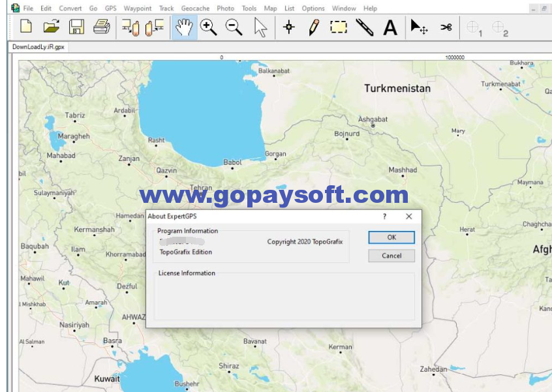552x392 pixels.
Task: Select the arrow Select tool
Action: click(x=260, y=27)
